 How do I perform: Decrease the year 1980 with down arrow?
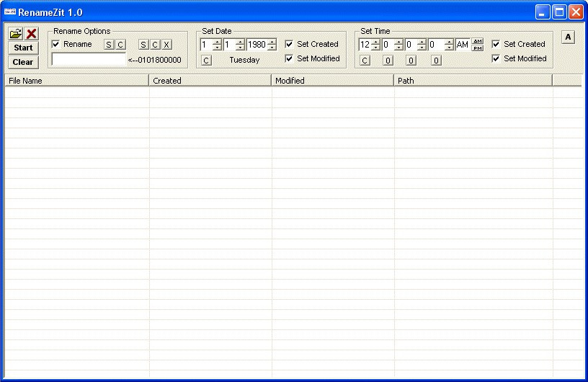tap(272, 48)
